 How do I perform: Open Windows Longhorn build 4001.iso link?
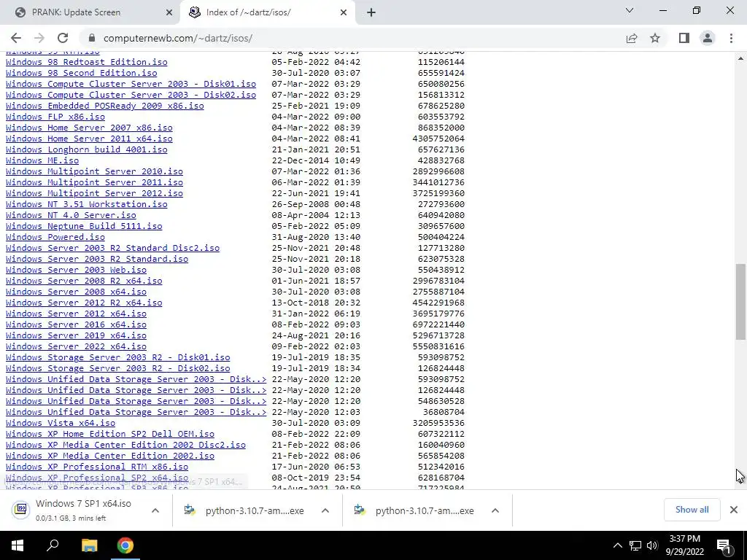click(86, 149)
